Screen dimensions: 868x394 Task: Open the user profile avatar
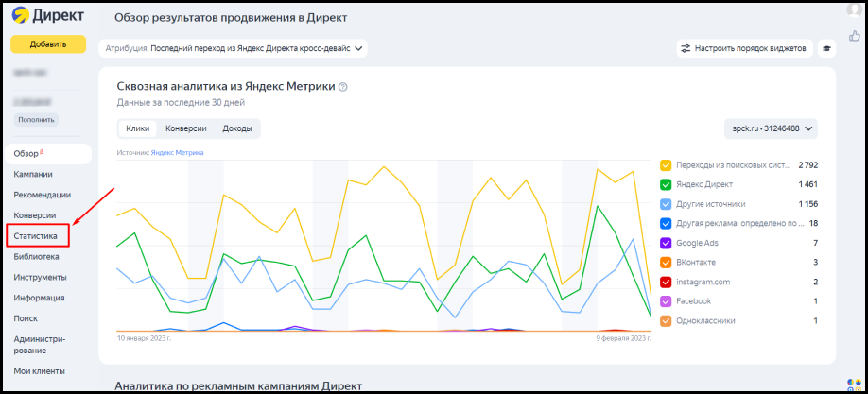(853, 10)
